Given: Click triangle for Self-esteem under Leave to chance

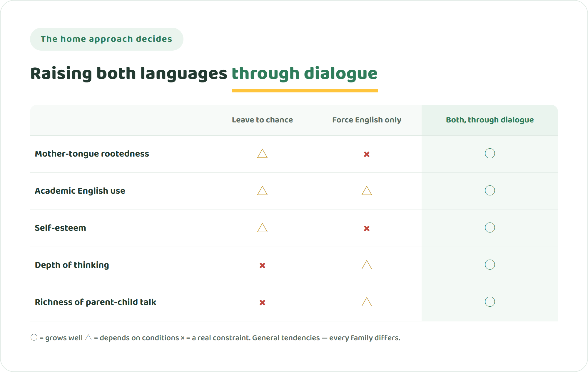Looking at the screenshot, I should 262,228.
